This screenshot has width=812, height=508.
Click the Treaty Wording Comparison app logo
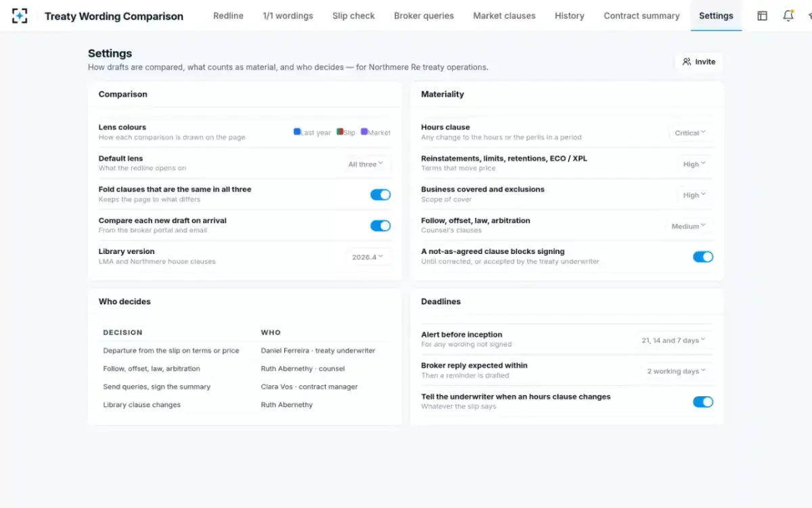20,16
